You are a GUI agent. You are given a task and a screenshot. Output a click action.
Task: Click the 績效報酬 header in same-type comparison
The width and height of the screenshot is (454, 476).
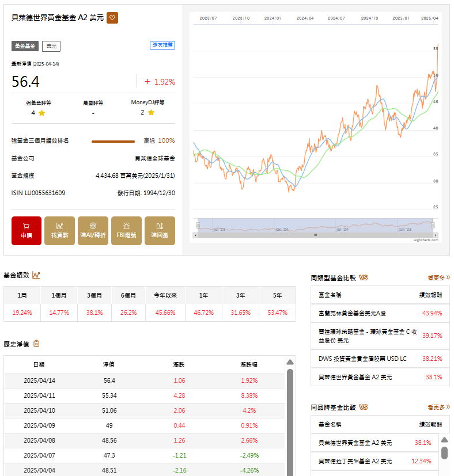tap(430, 295)
